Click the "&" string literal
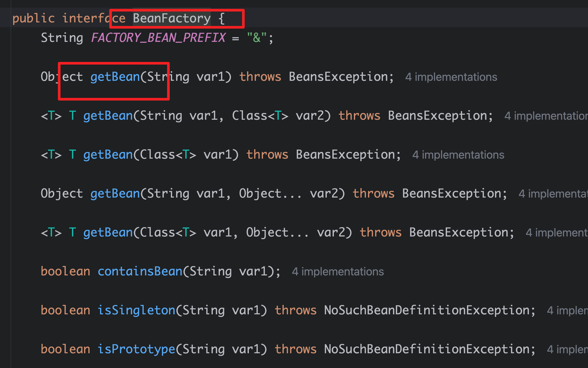 tap(257, 38)
